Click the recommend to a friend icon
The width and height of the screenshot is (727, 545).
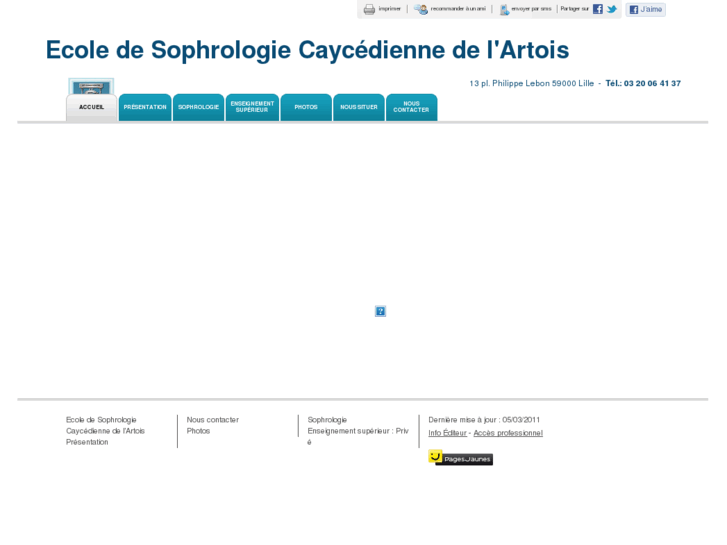point(421,9)
